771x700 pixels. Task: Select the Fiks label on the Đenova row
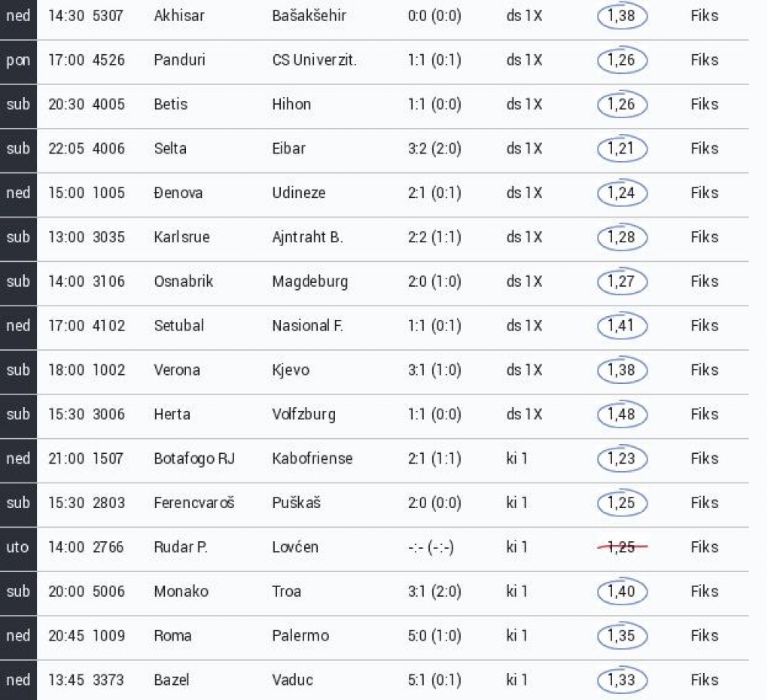pyautogui.click(x=704, y=193)
